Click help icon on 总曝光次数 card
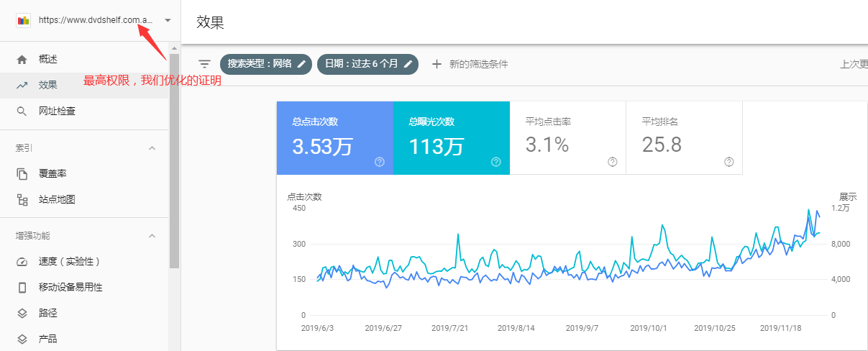The height and width of the screenshot is (351, 868). (496, 162)
